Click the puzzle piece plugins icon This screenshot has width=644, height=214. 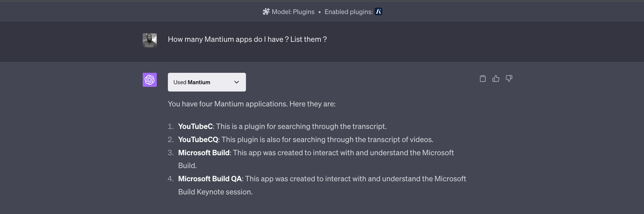pos(266,12)
